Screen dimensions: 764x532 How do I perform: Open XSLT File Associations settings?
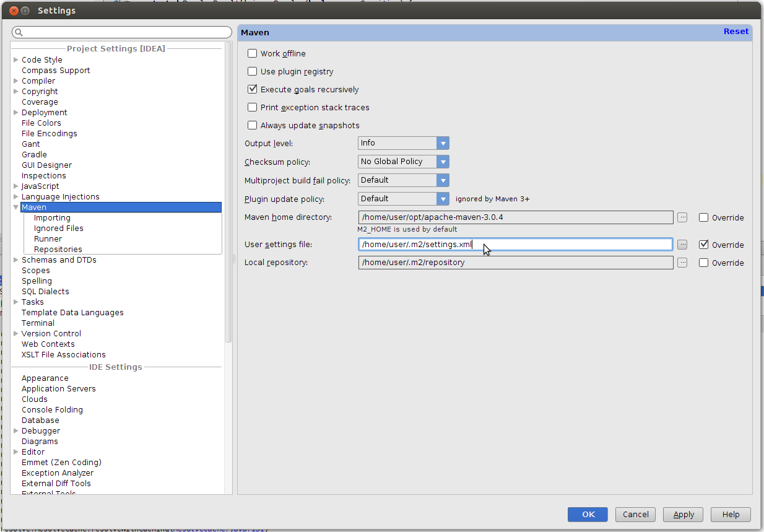click(64, 355)
